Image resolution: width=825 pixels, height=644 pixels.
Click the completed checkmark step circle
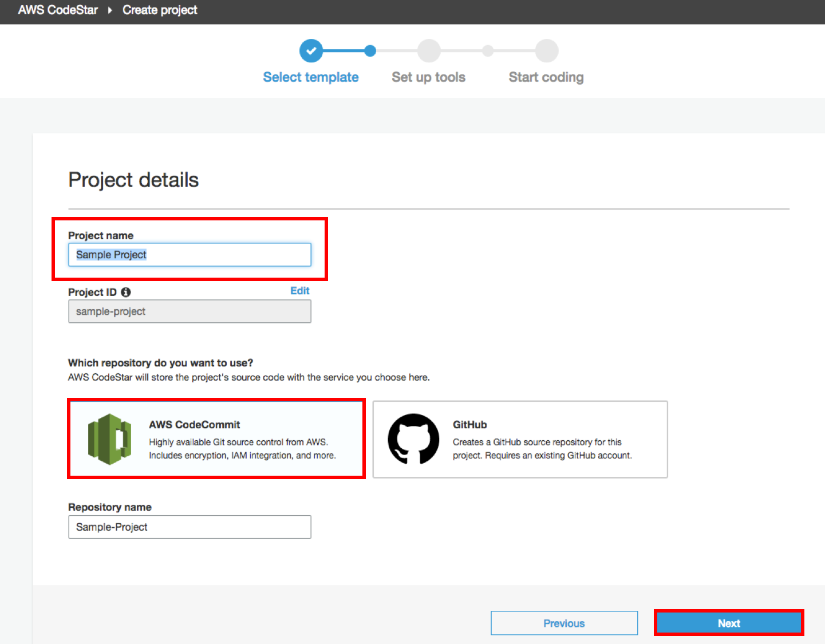[311, 51]
